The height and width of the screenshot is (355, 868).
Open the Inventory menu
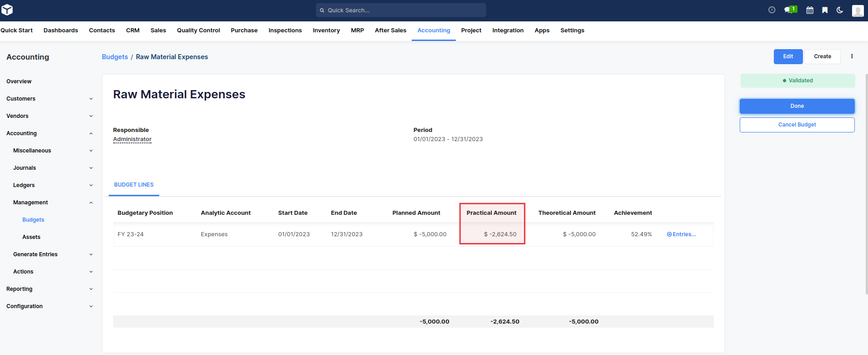point(326,30)
